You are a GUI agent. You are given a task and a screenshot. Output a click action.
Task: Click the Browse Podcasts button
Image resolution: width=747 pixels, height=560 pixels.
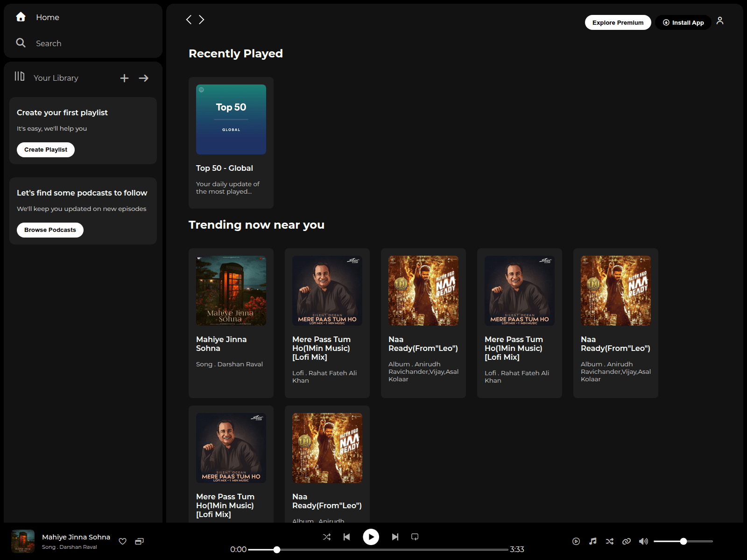[x=50, y=230]
